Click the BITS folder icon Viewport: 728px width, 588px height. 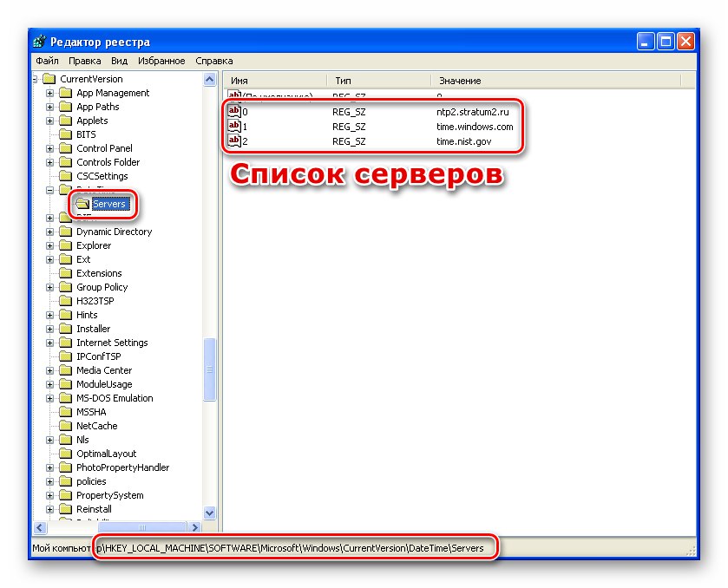pyautogui.click(x=65, y=134)
